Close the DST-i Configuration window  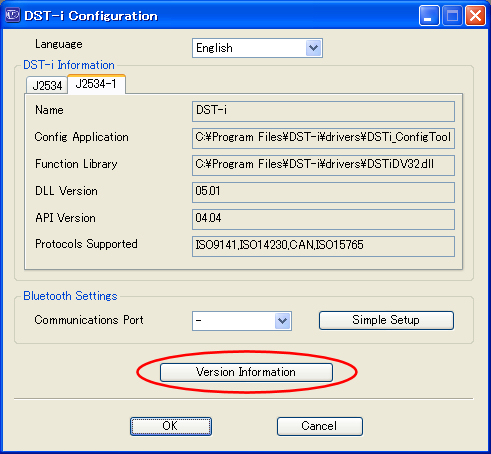pos(475,16)
